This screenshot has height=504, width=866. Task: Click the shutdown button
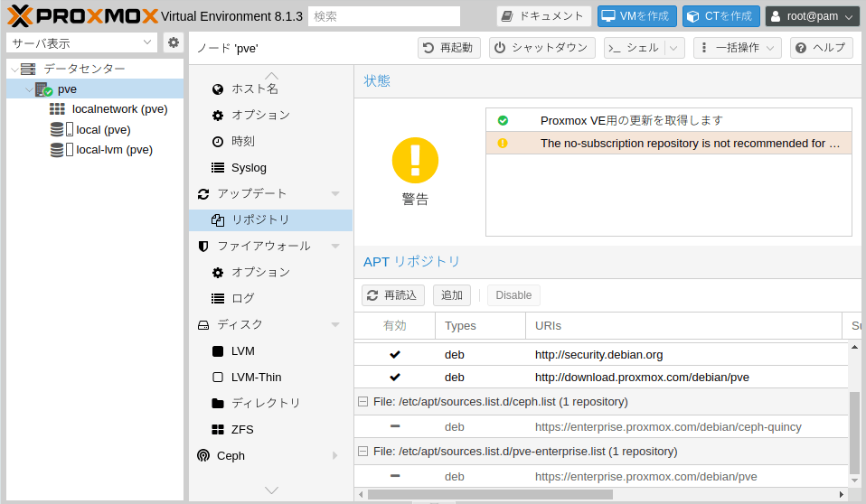541,48
